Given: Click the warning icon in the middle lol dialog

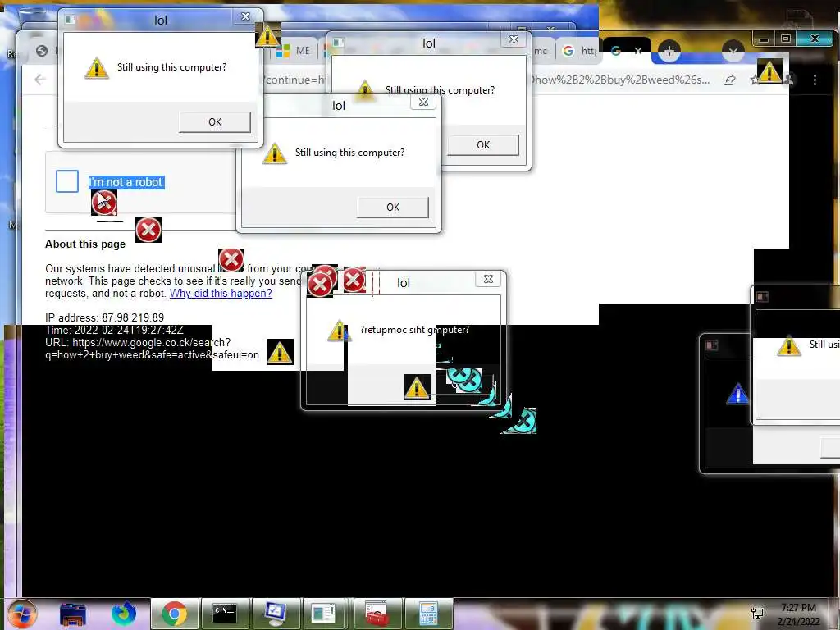Looking at the screenshot, I should pyautogui.click(x=275, y=153).
